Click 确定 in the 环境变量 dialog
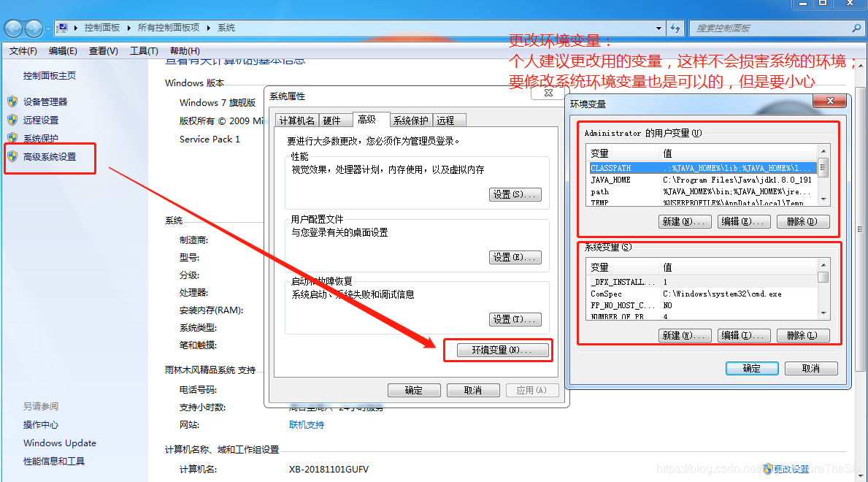 pyautogui.click(x=752, y=368)
